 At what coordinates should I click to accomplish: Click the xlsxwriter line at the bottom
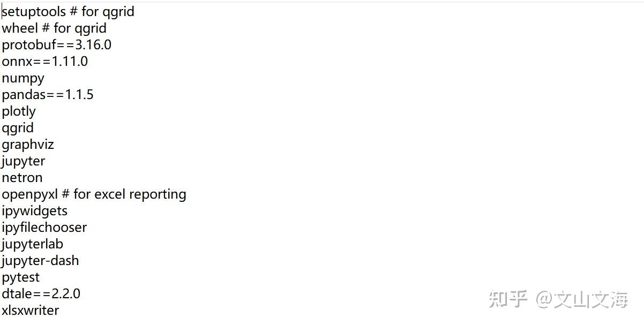(x=30, y=311)
